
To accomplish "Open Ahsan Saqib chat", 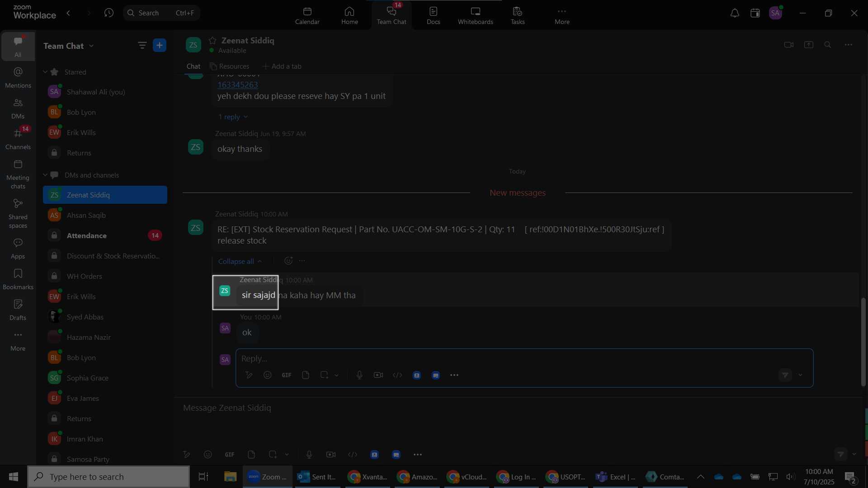I will pos(105,215).
